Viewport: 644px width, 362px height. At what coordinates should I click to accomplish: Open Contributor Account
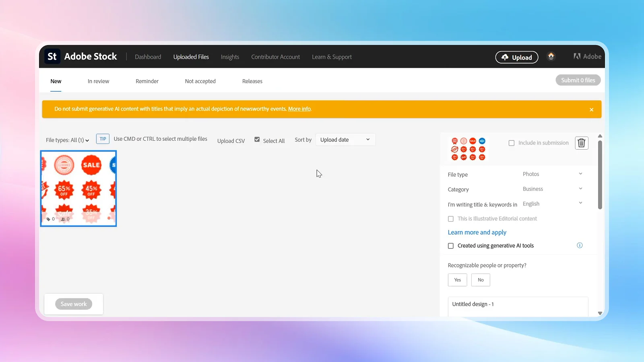click(276, 57)
